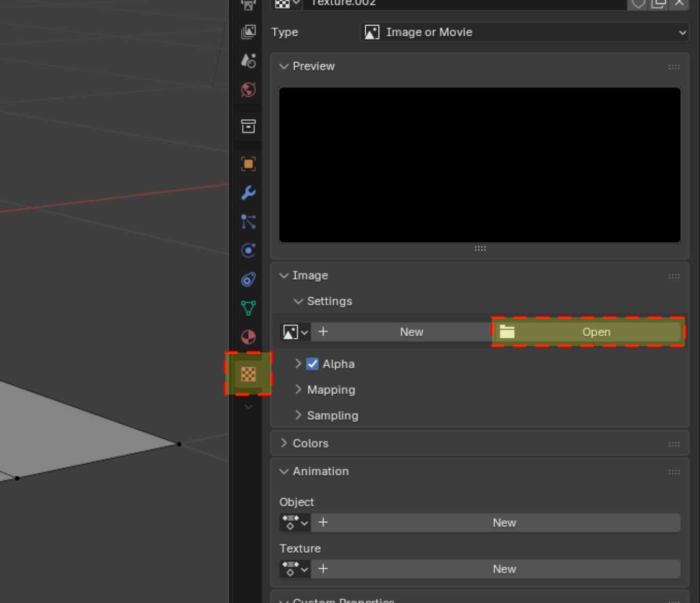Open the Modifiers wrench tab
This screenshot has width=700, height=603.
click(x=248, y=192)
